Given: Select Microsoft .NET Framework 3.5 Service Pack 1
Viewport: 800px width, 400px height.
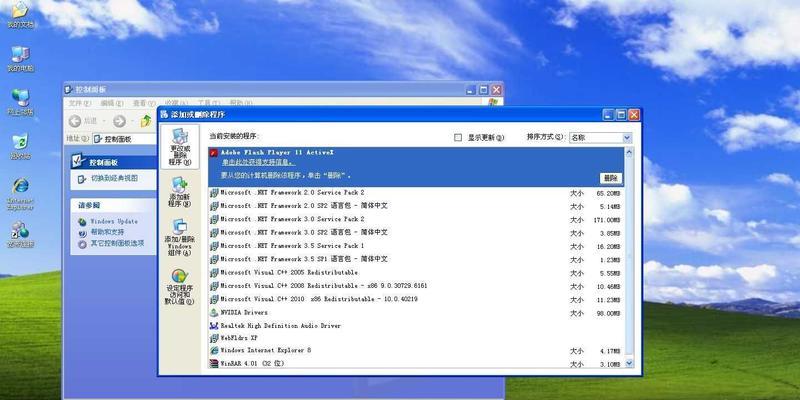Looking at the screenshot, I should [416, 246].
